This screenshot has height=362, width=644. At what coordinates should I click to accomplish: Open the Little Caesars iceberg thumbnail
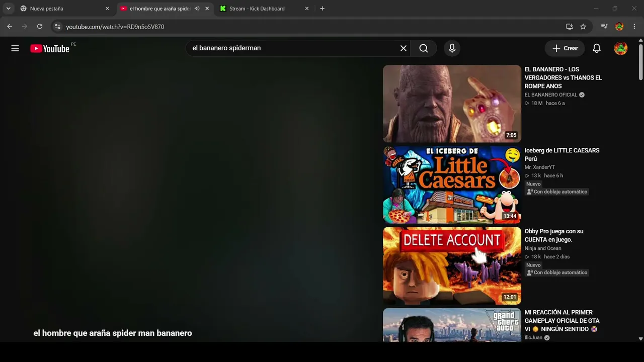[x=452, y=185]
